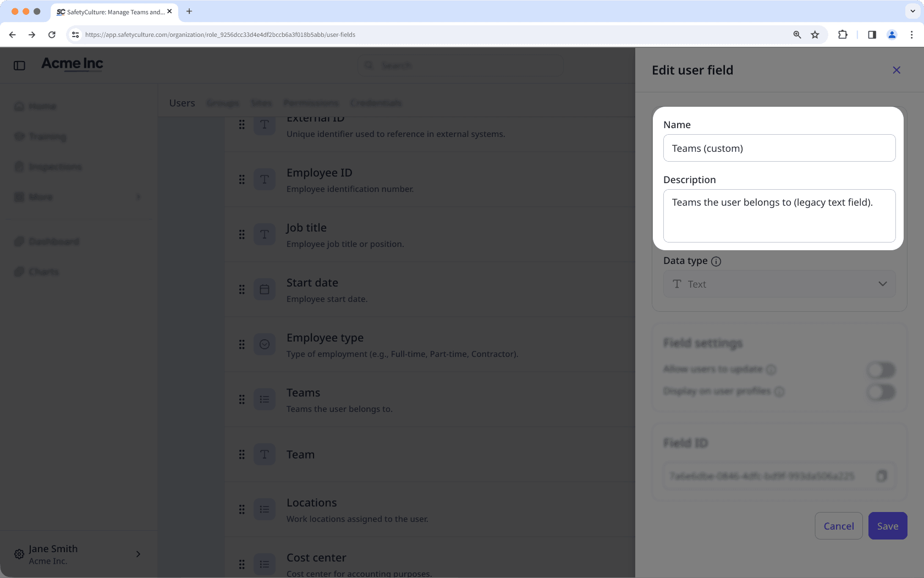924x578 pixels.
Task: Click the sidebar collapse icon near Acme Inc
Action: click(x=19, y=65)
